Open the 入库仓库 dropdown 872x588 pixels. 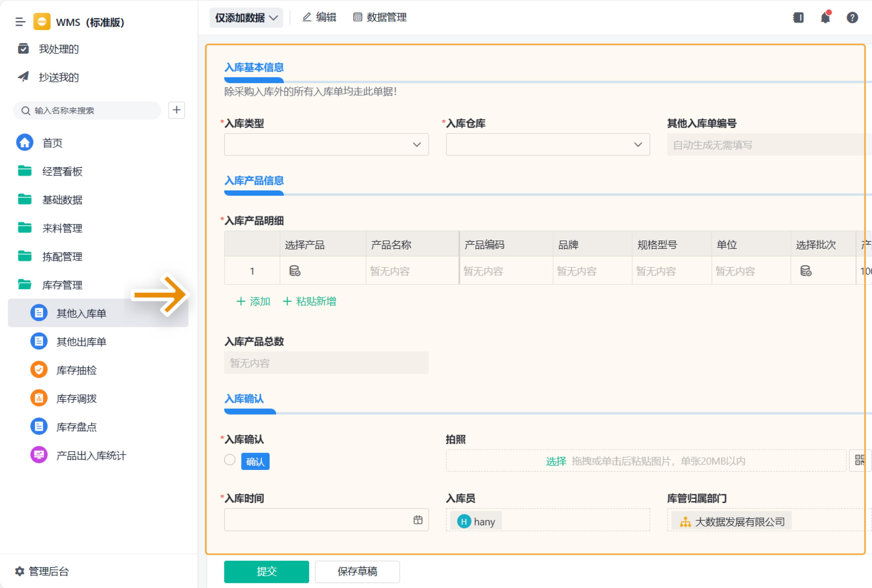547,144
